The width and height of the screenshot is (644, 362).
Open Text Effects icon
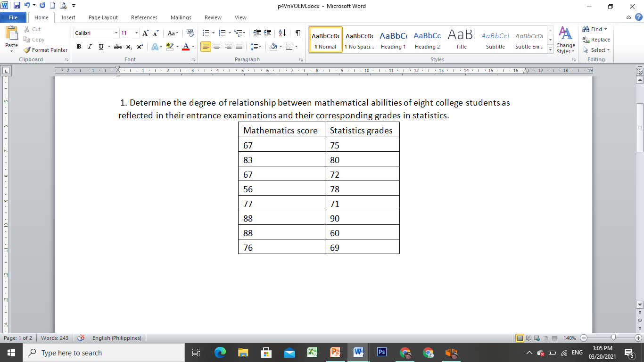point(155,47)
